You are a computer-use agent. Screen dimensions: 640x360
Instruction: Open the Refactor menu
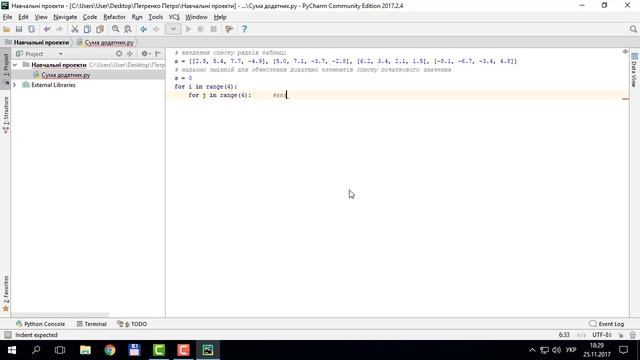[114, 17]
